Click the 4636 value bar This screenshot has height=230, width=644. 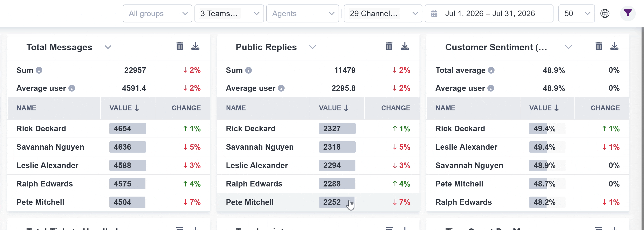[x=128, y=147]
